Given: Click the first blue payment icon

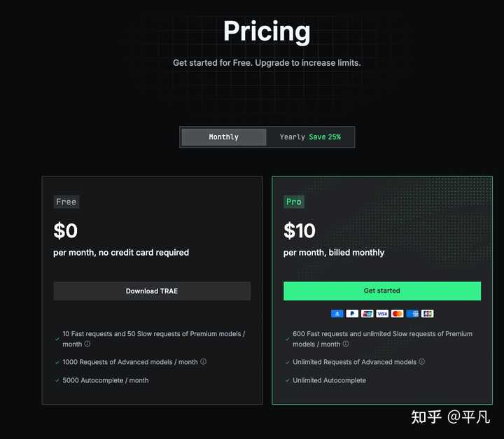Looking at the screenshot, I should (x=337, y=314).
